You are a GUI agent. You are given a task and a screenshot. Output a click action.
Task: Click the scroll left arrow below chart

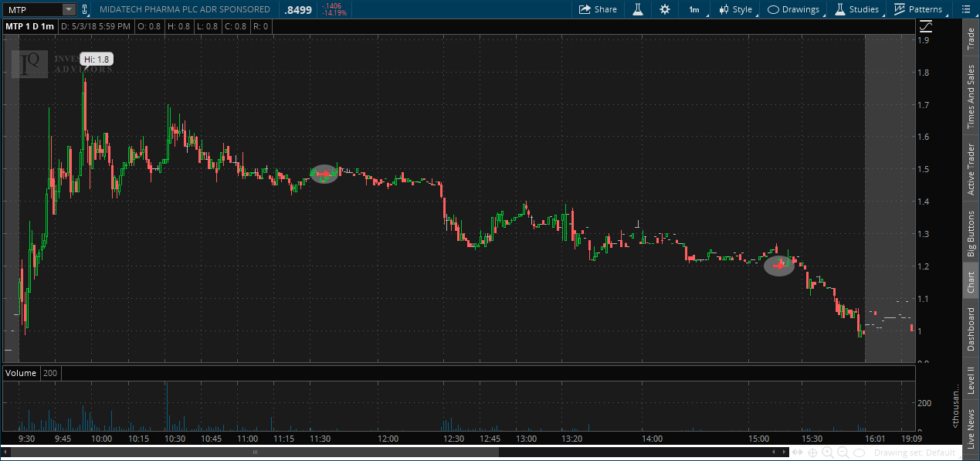[x=6, y=453]
